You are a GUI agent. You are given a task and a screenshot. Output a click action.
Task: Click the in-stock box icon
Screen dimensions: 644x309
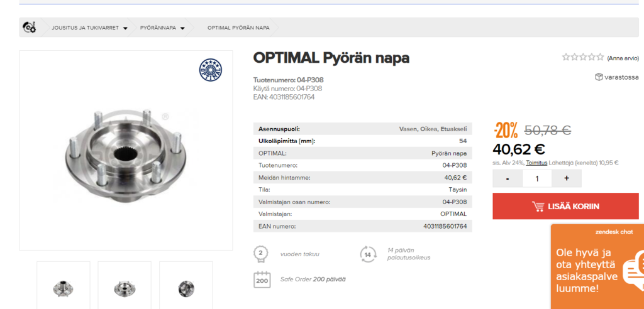[599, 77]
